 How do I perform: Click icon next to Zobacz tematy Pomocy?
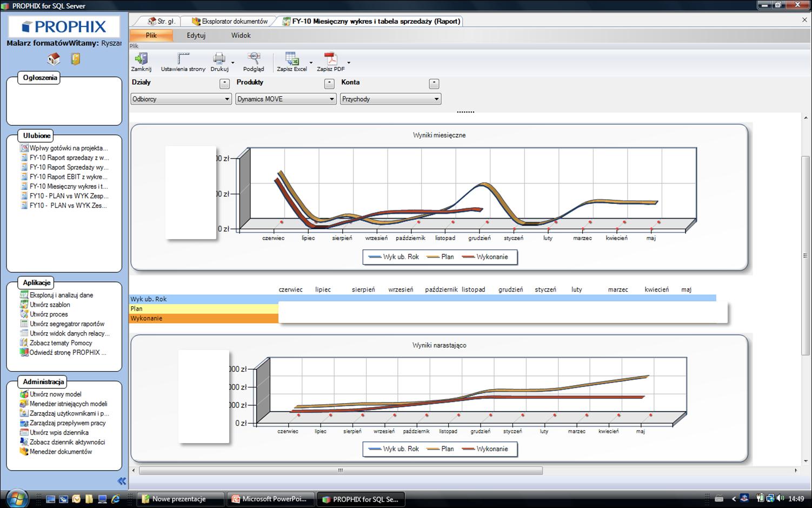[x=24, y=342]
